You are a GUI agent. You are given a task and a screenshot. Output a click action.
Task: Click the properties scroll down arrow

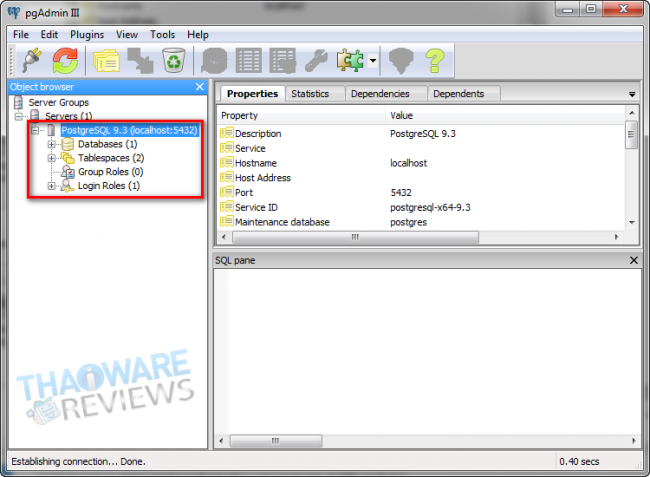coord(631,223)
